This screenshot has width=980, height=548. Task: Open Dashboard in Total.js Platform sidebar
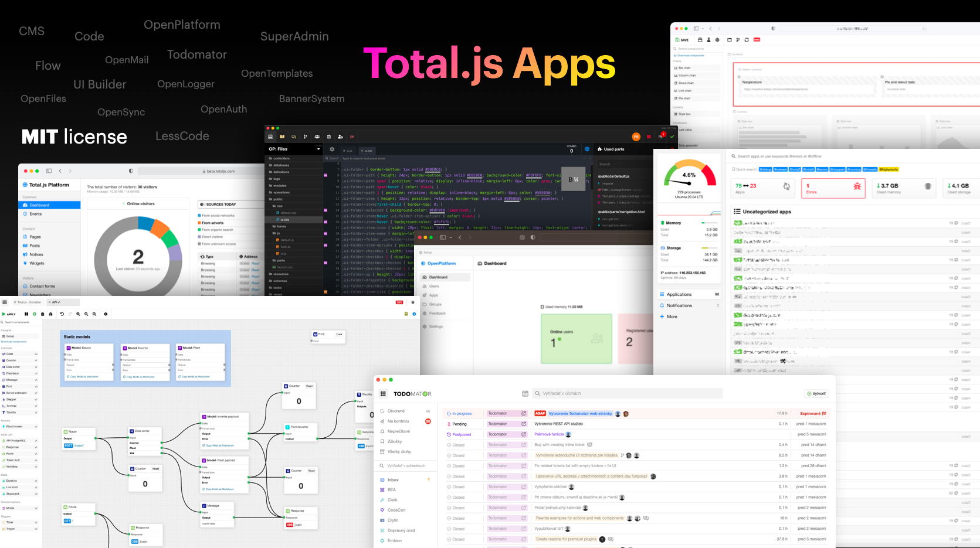(x=50, y=205)
